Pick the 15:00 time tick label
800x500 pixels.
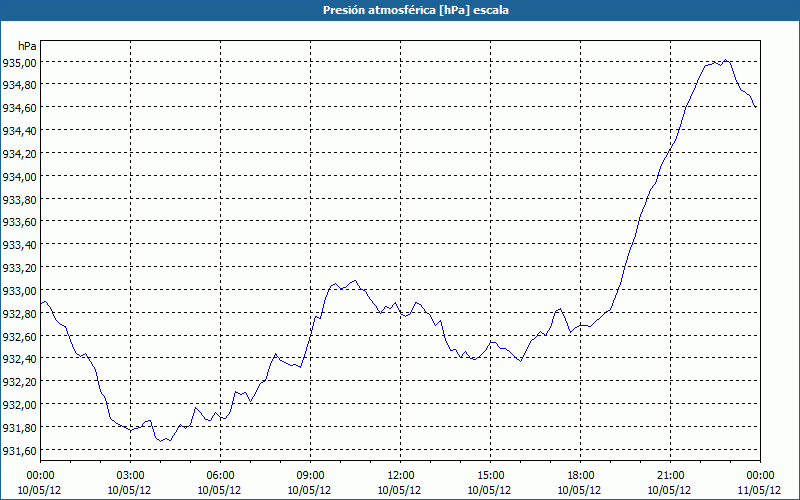490,476
